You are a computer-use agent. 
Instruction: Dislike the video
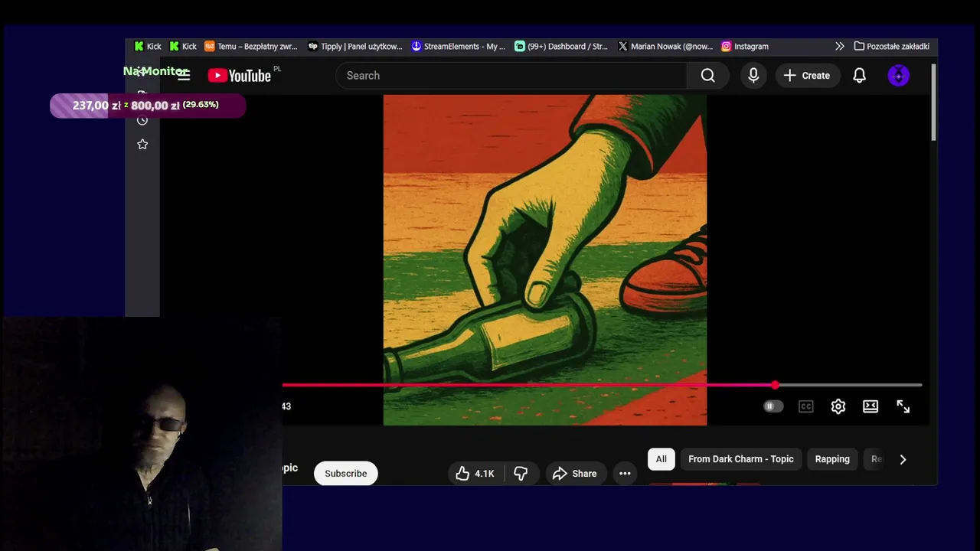521,473
